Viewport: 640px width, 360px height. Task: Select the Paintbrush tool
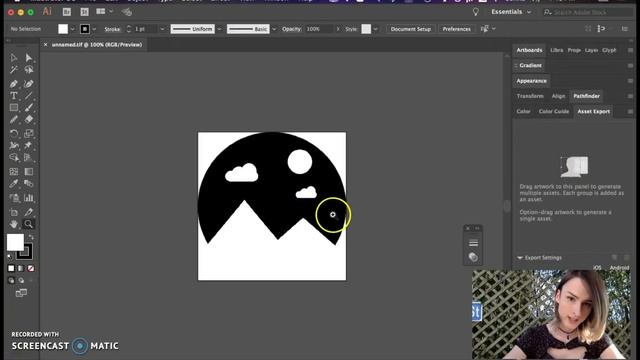click(29, 108)
